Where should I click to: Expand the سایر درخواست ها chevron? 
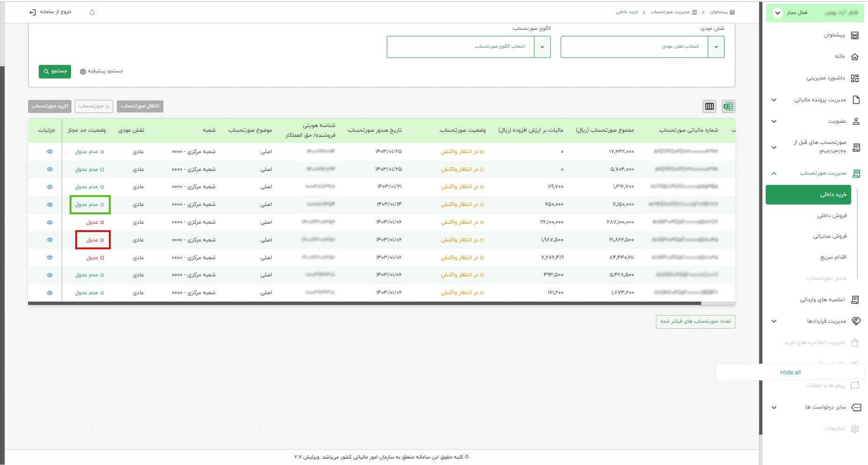(x=774, y=408)
